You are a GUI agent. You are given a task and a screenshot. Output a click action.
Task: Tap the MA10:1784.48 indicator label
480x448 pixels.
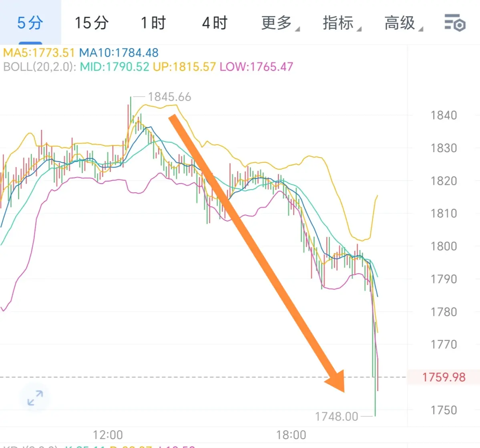click(119, 53)
